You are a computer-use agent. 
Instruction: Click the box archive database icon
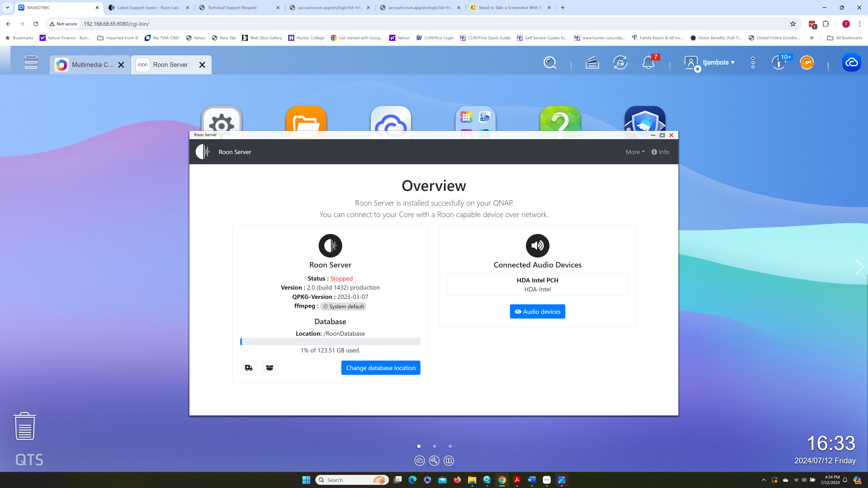pos(270,368)
